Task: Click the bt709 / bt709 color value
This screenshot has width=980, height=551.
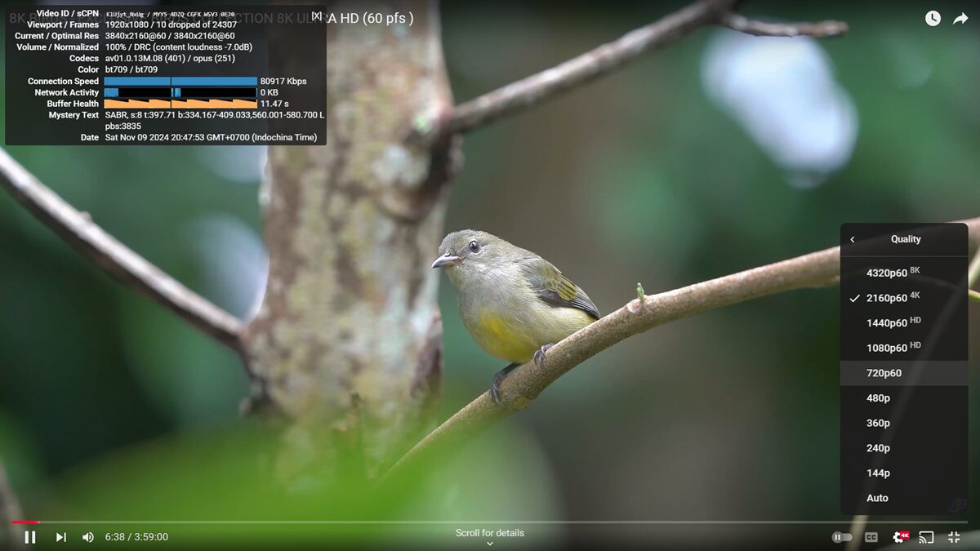Action: point(131,70)
